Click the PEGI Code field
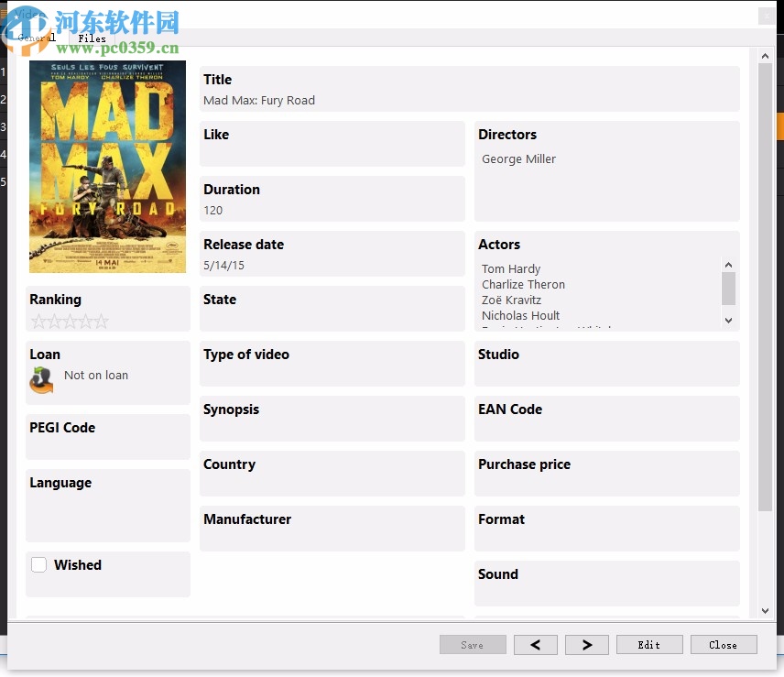The height and width of the screenshot is (677, 784). pos(108,436)
